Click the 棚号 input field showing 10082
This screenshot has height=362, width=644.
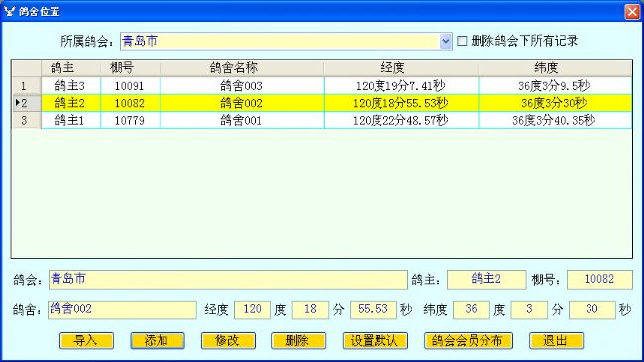[599, 280]
